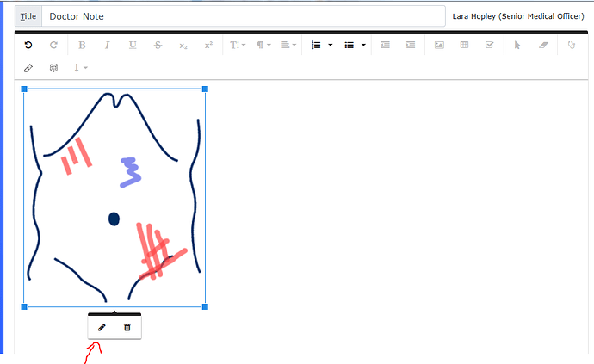
Task: Select the abdomen drawing image
Action: point(114,197)
